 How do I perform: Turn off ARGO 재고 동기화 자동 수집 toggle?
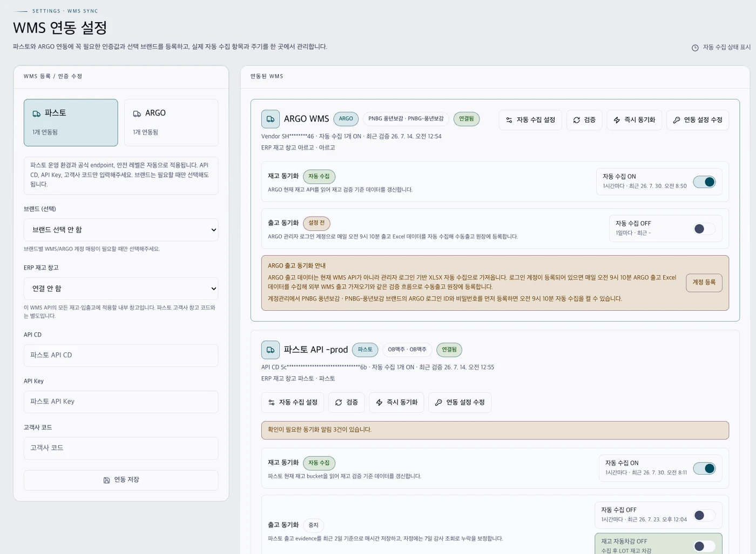point(705,182)
